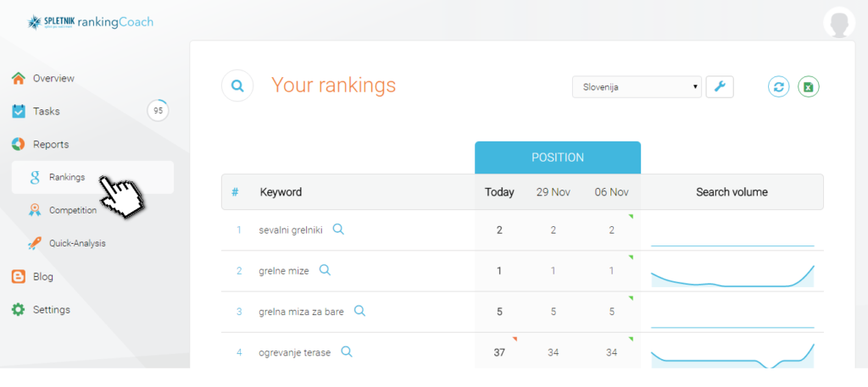This screenshot has height=387, width=868.
Task: Click the 06 Nov column header
Action: click(612, 192)
